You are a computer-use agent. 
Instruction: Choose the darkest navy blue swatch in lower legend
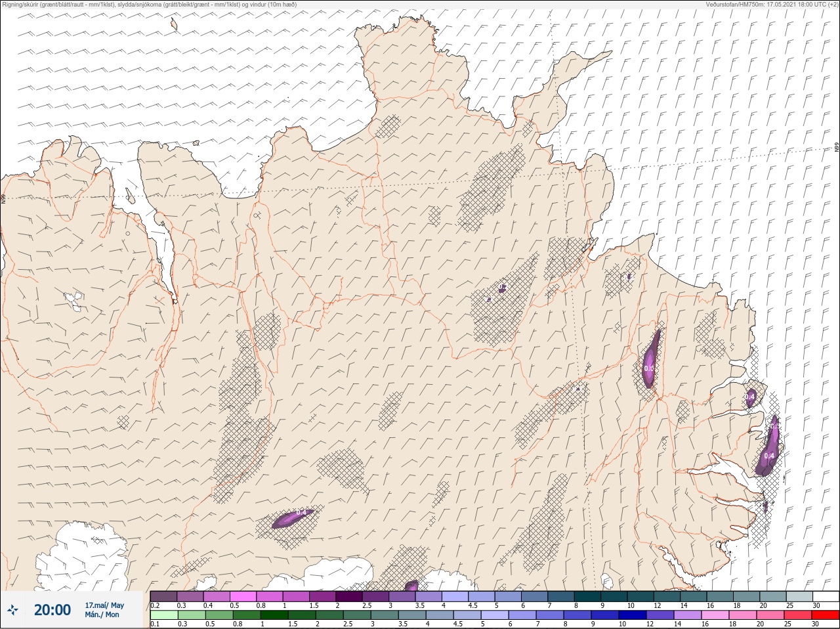[633, 615]
